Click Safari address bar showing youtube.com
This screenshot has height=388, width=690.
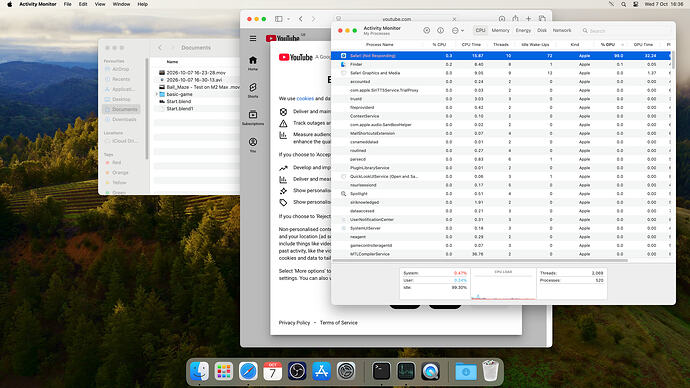(396, 19)
